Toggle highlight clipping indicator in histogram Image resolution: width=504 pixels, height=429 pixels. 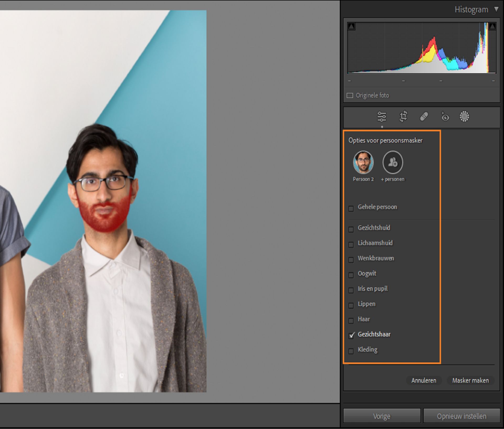point(492,26)
